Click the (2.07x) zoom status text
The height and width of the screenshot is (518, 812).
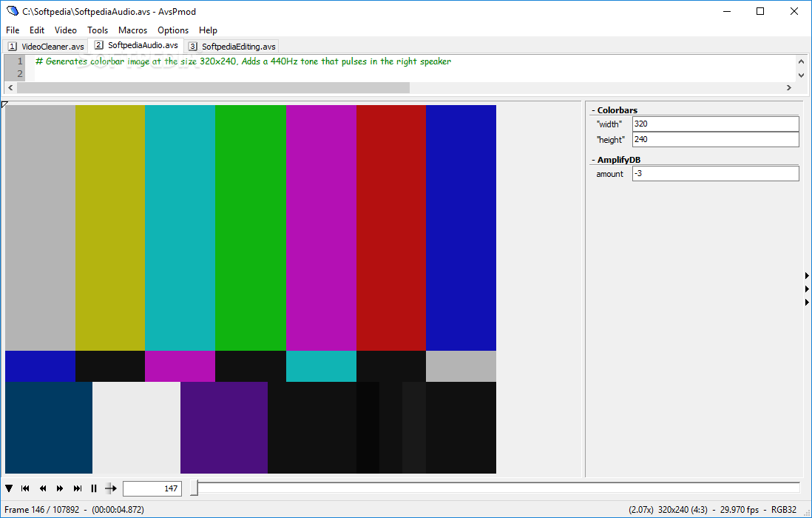tap(641, 510)
